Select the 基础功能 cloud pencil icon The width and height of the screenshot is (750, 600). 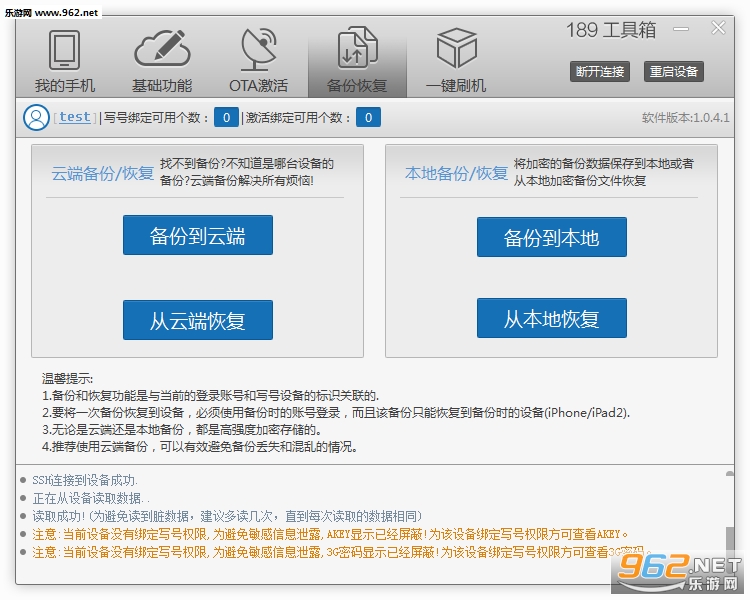[162, 48]
